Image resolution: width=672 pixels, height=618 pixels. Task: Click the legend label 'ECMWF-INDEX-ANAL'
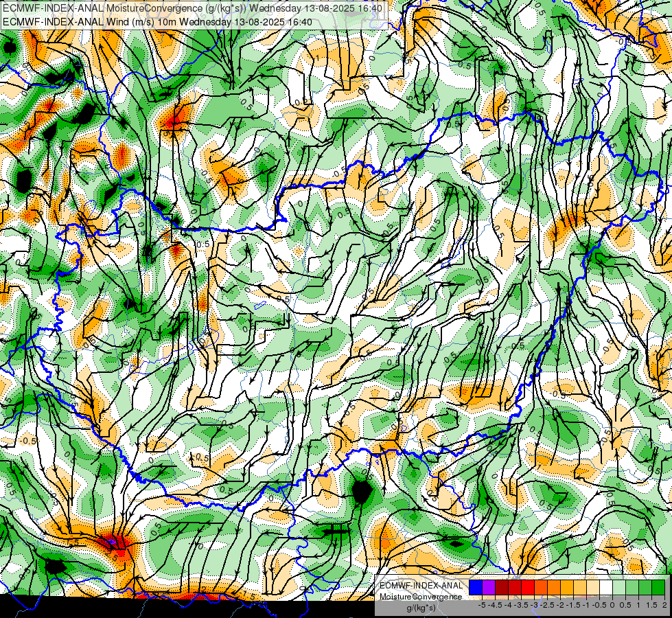click(421, 586)
